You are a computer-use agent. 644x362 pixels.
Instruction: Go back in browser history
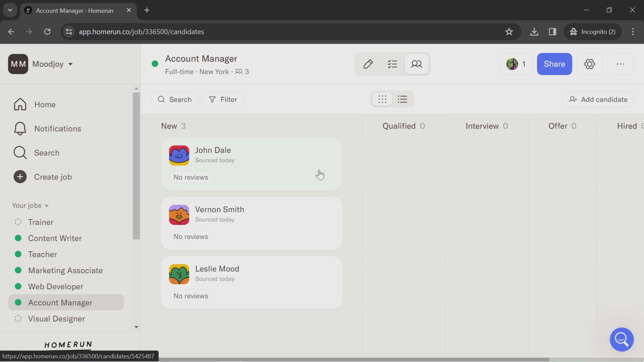tap(11, 32)
